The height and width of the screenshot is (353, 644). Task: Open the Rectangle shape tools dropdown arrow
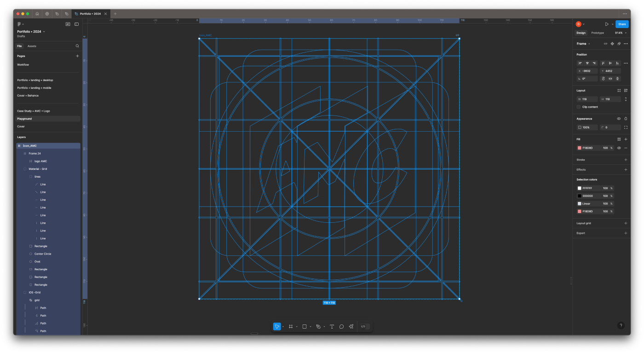coord(310,327)
